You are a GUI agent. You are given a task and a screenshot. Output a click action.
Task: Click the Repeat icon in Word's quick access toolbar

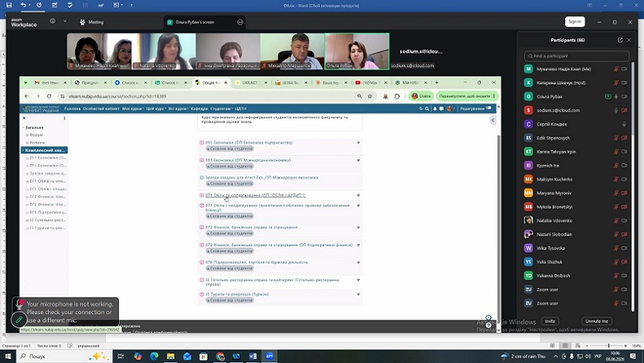(x=39, y=5)
